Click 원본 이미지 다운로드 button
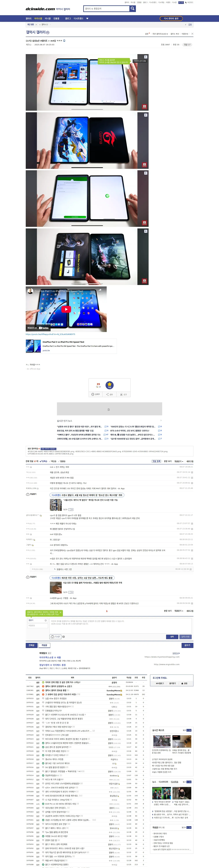The image size is (219, 868). click(49, 449)
